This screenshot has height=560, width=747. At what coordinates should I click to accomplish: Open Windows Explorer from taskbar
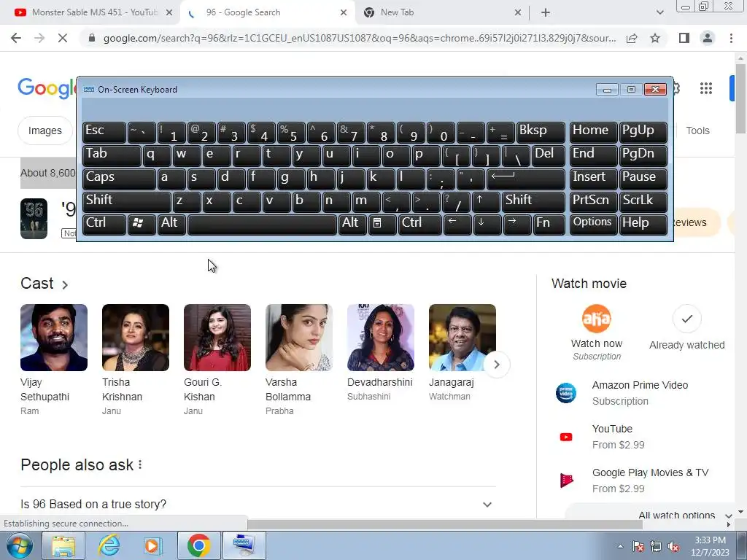tap(63, 545)
